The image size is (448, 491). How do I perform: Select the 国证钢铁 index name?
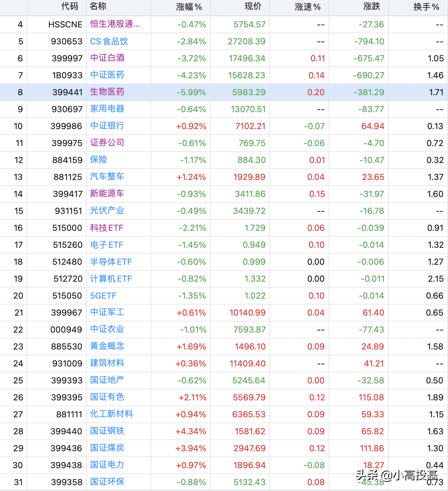click(x=107, y=431)
